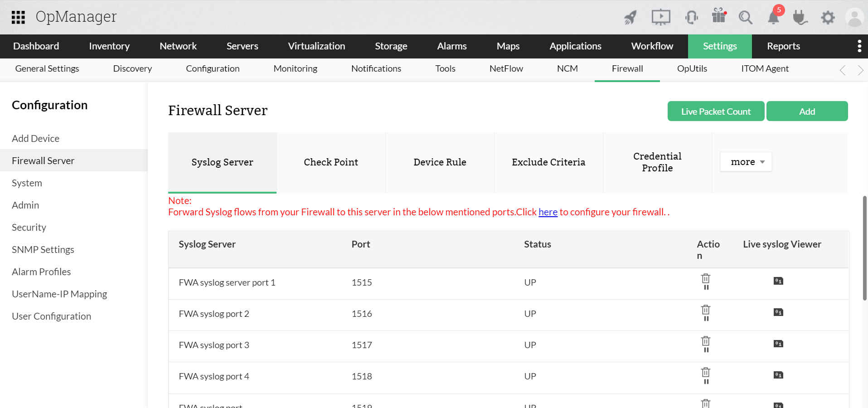
Task: Open the alarm bell notifications
Action: 774,17
